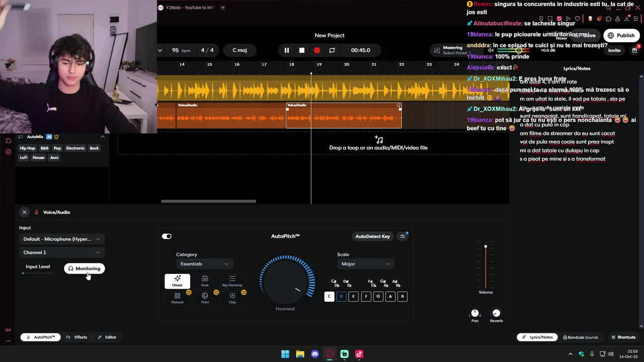Switch to the Effects tab
644x362 pixels.
pos(76,337)
